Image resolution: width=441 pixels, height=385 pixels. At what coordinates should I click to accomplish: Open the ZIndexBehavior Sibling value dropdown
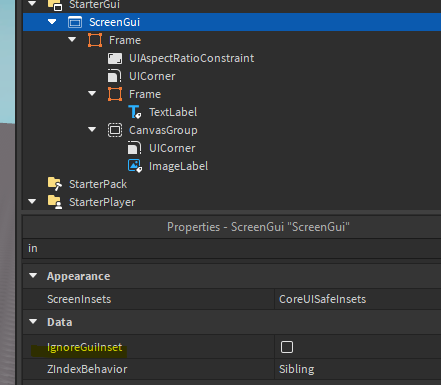(x=358, y=369)
